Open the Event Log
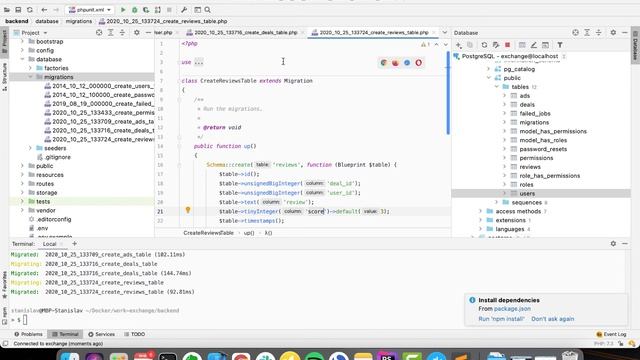This screenshot has height=360, width=640. tap(611, 334)
